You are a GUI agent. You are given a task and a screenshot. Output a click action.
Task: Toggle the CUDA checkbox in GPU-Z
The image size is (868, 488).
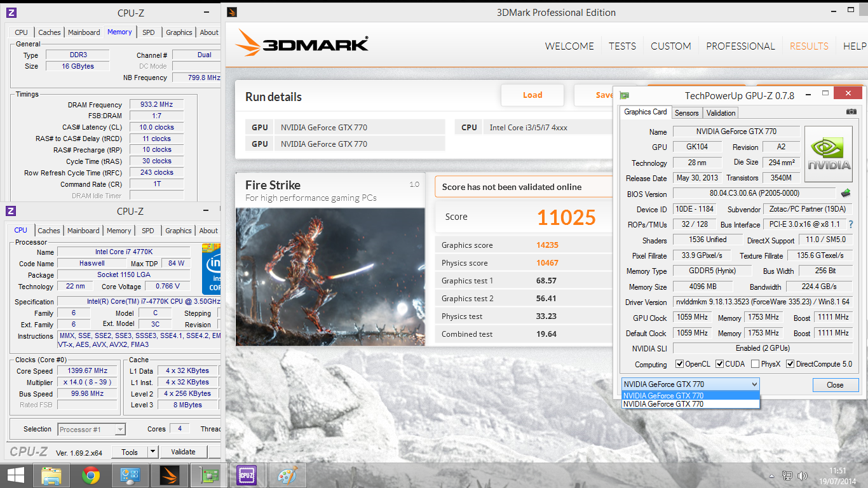(720, 364)
